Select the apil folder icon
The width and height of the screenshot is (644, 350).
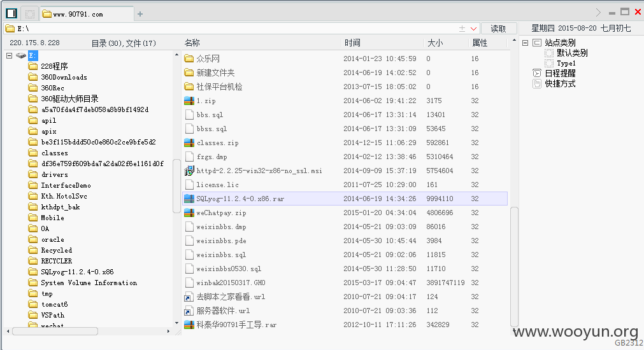[33, 120]
